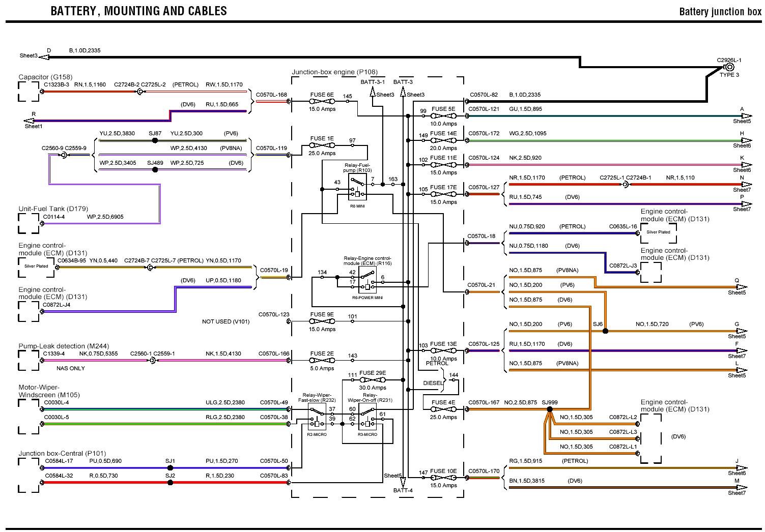Image resolution: width=765 pixels, height=532 pixels.
Task: Select the SJ999 splice joint dot
Action: click(549, 409)
